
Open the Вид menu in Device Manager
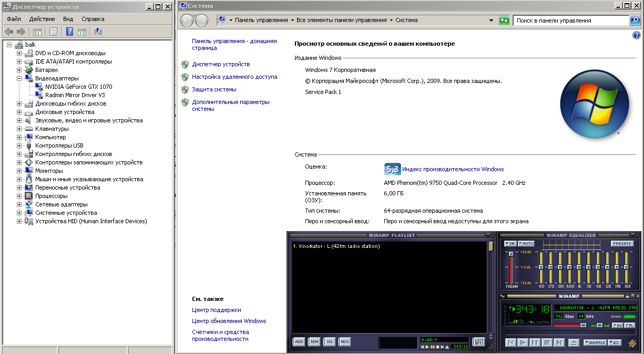(68, 18)
